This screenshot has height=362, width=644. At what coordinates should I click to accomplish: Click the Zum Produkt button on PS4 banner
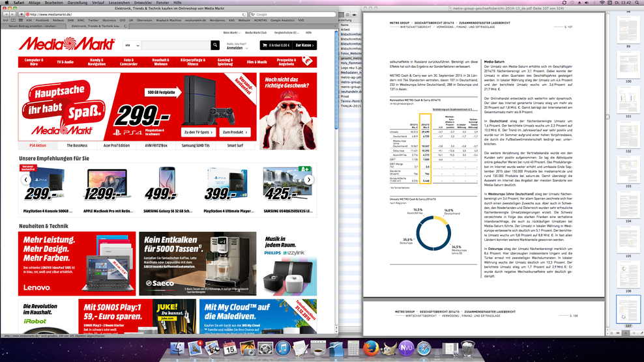coord(235,132)
